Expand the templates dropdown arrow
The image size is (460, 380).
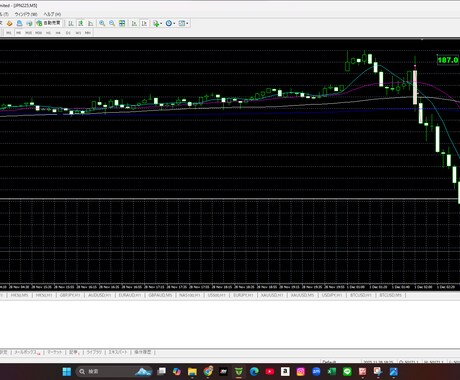(x=187, y=23)
